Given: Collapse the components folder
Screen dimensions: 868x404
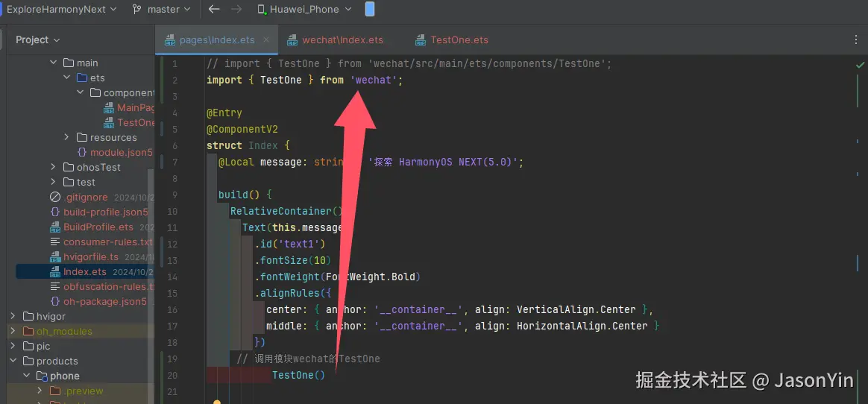Looking at the screenshot, I should (x=81, y=93).
